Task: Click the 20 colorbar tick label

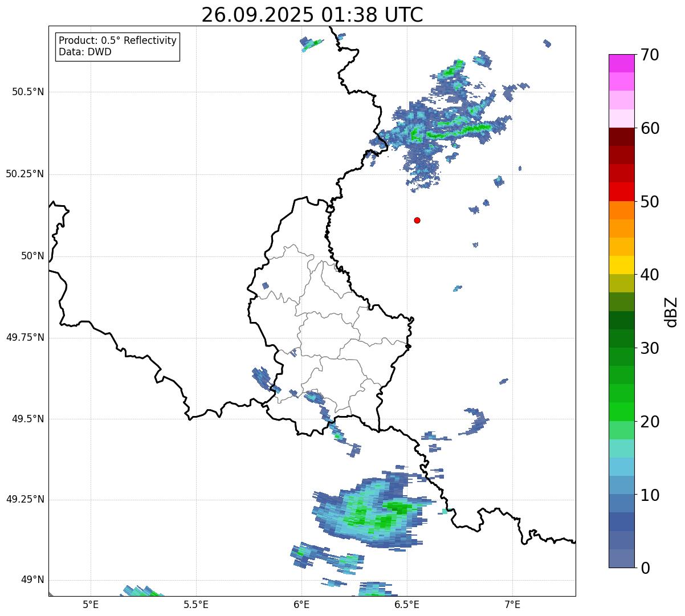Action: (x=650, y=422)
